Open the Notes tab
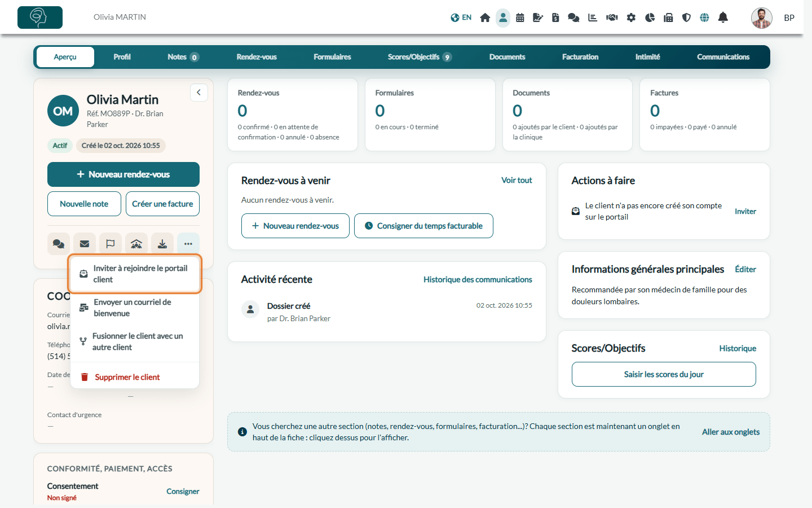 (x=183, y=57)
